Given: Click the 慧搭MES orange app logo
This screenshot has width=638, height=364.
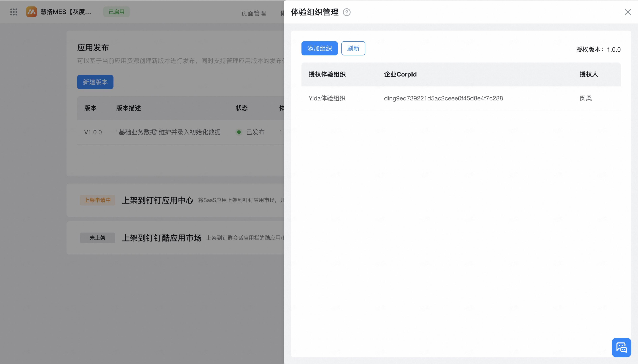Looking at the screenshot, I should pos(32,12).
